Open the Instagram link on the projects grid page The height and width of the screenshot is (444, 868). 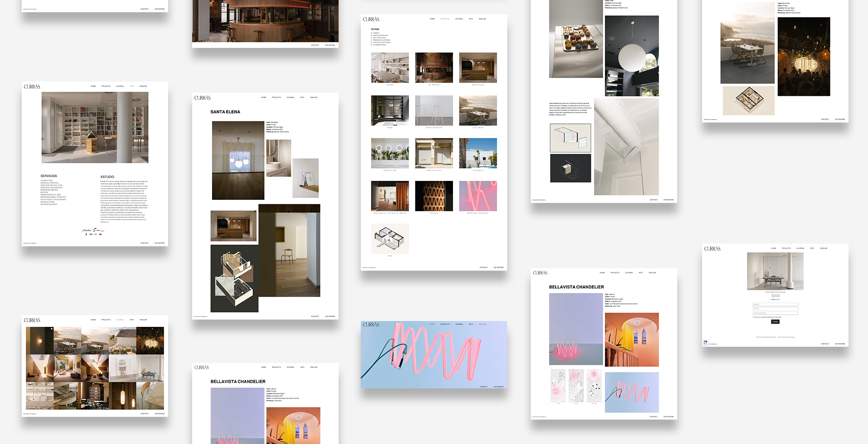coord(498,267)
